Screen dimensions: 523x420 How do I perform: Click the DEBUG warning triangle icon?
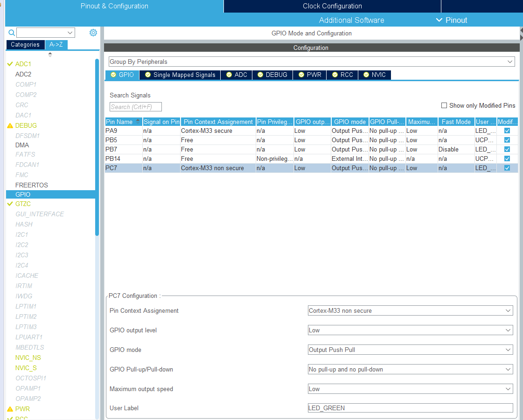coord(10,126)
